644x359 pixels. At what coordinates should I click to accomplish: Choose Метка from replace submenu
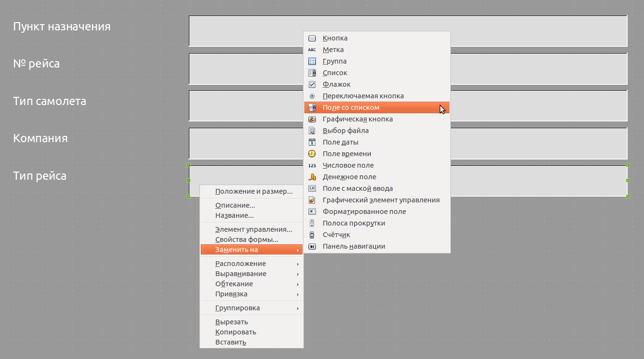coord(377,50)
